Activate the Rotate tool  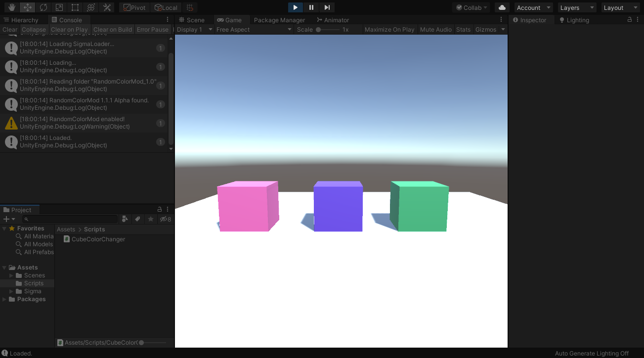[x=43, y=7]
